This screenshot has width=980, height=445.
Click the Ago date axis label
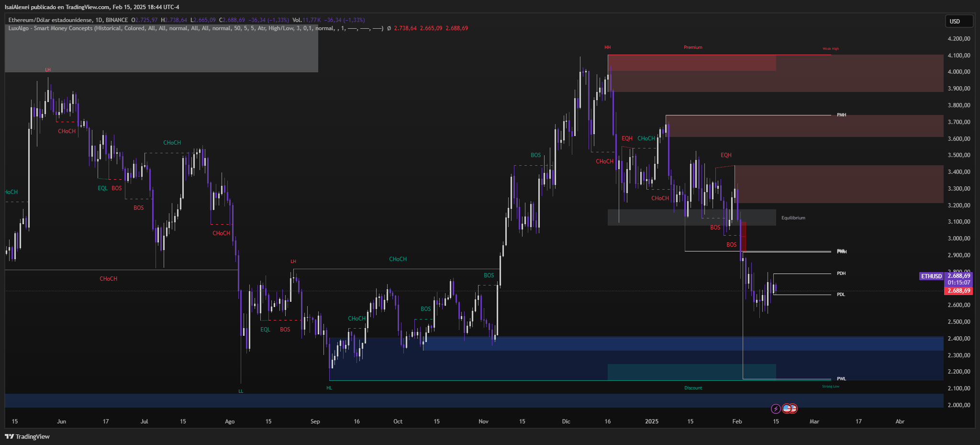(230, 422)
